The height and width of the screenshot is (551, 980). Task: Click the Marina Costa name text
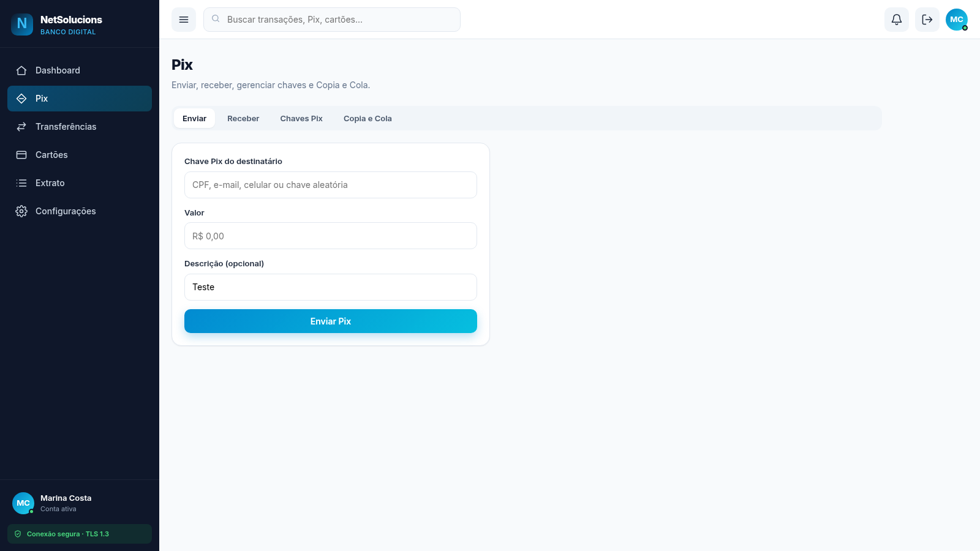[x=66, y=498]
